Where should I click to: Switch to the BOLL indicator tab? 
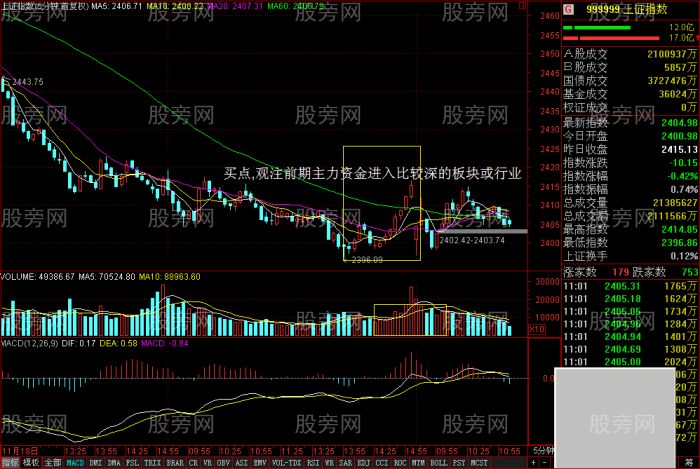pos(438,463)
